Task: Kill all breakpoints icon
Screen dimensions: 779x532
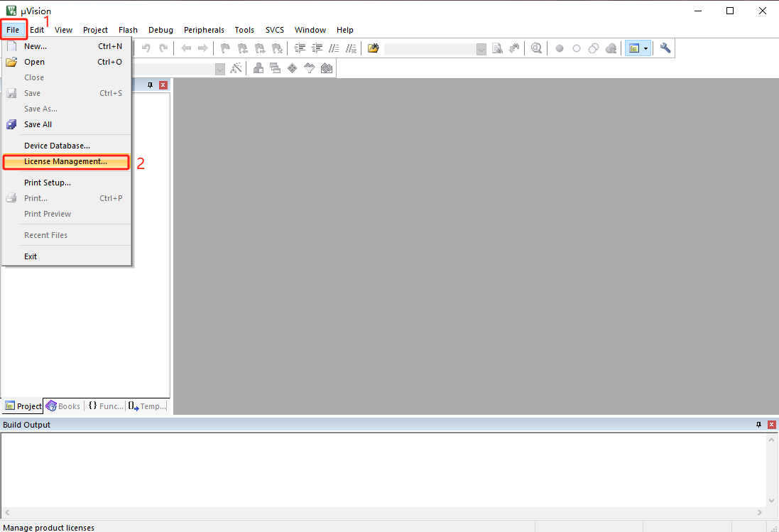Action: (x=611, y=48)
